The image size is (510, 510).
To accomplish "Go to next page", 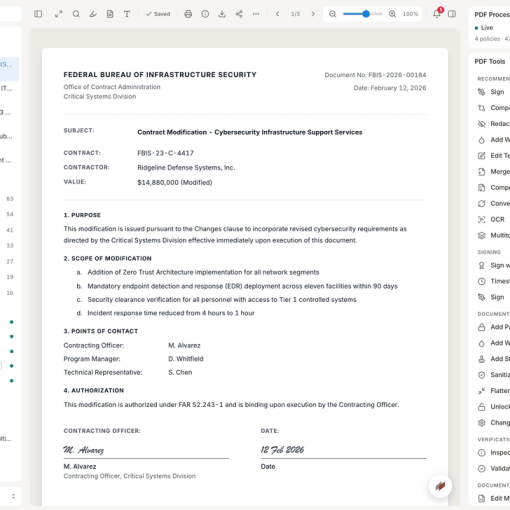I will (x=313, y=14).
